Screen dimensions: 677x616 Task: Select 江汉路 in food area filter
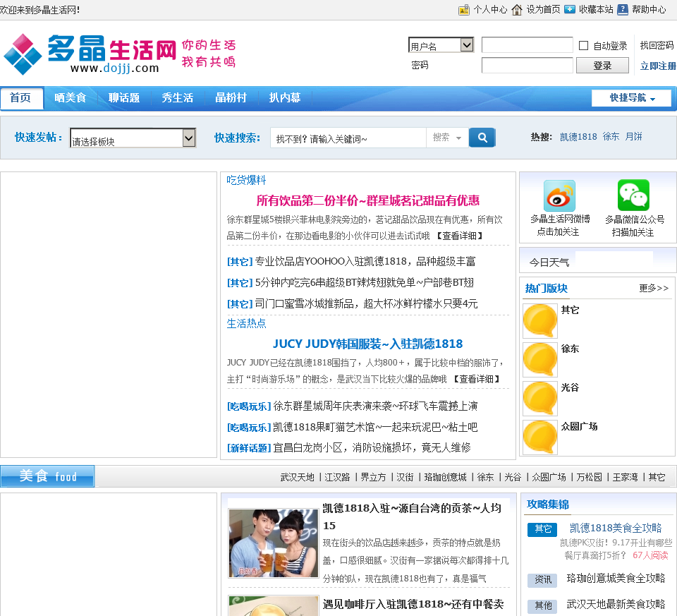(x=337, y=477)
